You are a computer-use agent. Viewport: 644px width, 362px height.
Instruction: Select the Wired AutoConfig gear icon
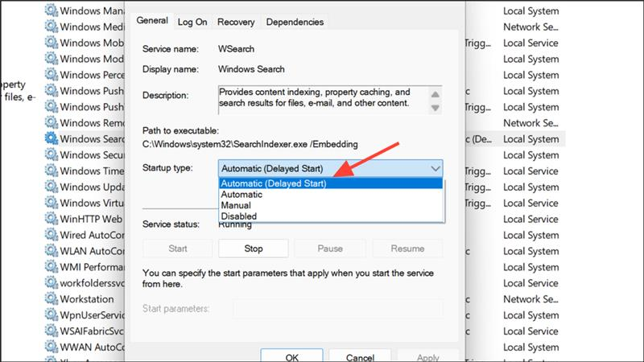pyautogui.click(x=52, y=234)
